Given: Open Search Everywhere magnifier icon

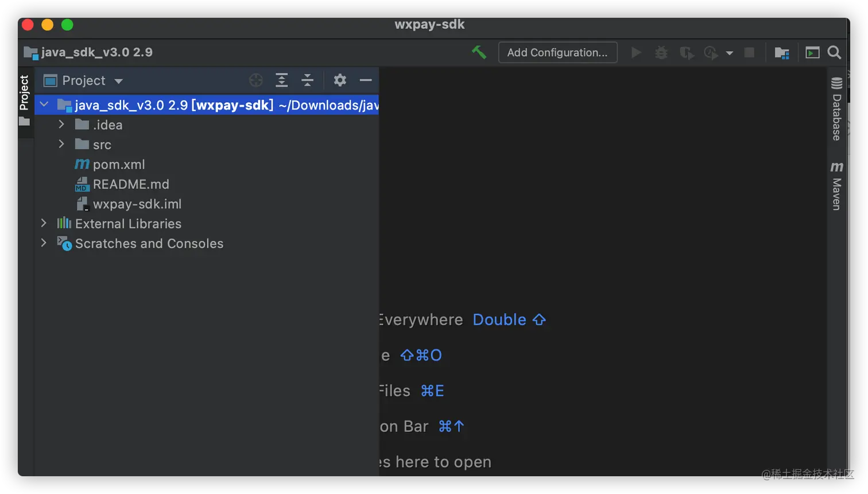Looking at the screenshot, I should [x=834, y=53].
